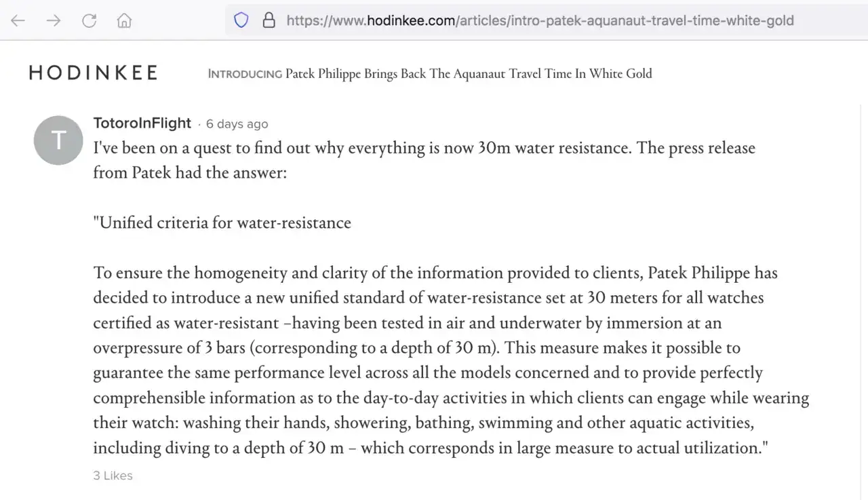This screenshot has height=500, width=868.
Task: Select the Introducing article header
Action: coord(430,73)
